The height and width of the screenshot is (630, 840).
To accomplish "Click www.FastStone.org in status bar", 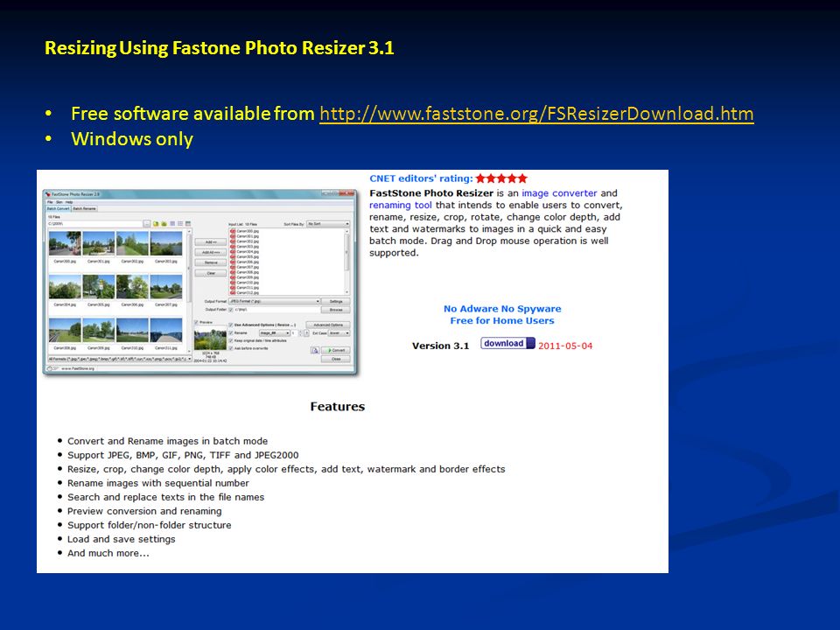I will (x=78, y=368).
